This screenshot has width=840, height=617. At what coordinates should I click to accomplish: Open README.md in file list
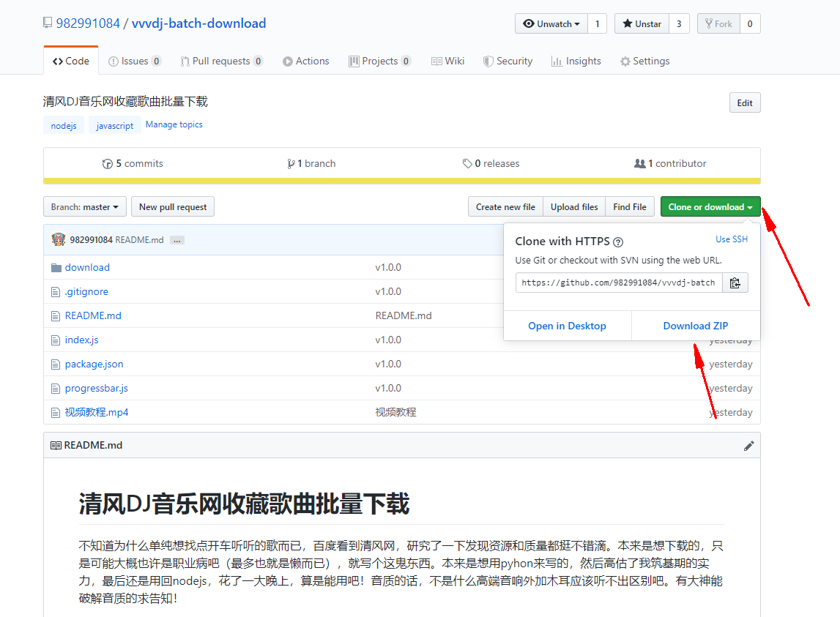(x=93, y=315)
